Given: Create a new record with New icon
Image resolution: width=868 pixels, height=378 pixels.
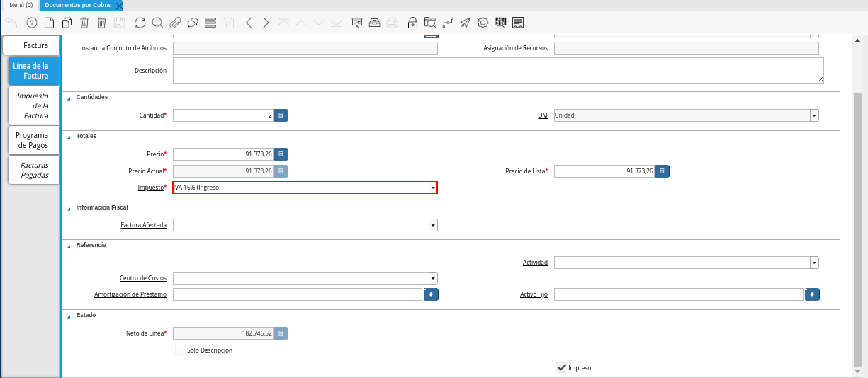Looking at the screenshot, I should [50, 23].
